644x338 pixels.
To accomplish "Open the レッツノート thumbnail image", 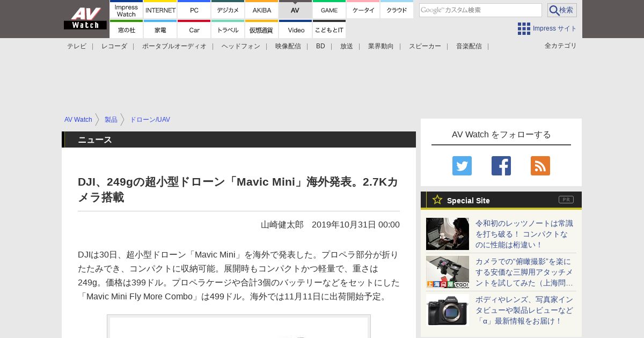I will (448, 234).
